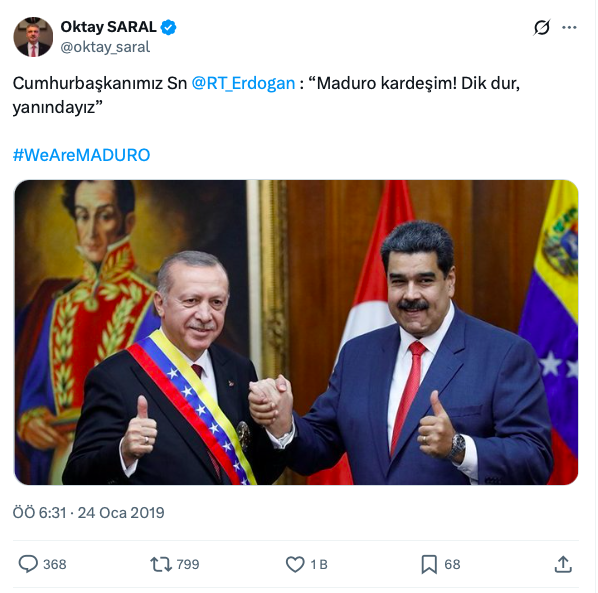
Task: Bookmark the tweet with the bookmark icon
Action: point(429,564)
